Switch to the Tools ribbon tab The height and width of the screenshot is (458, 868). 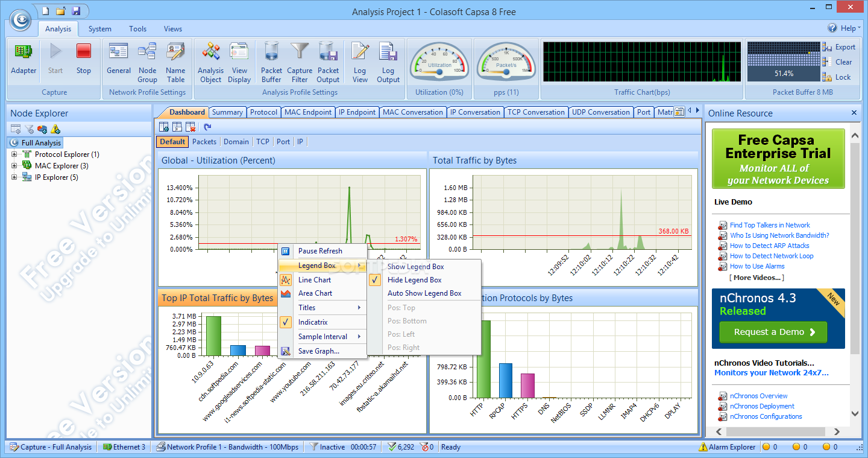click(x=137, y=28)
